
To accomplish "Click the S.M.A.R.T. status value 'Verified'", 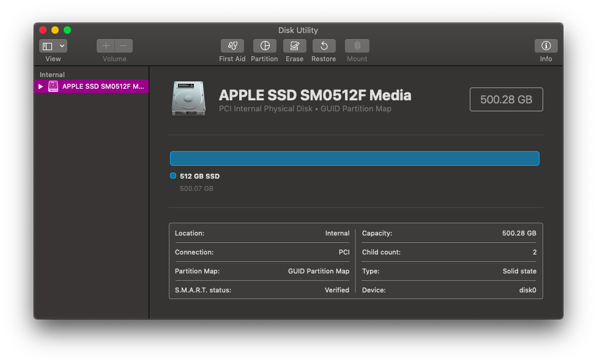I will click(x=336, y=290).
